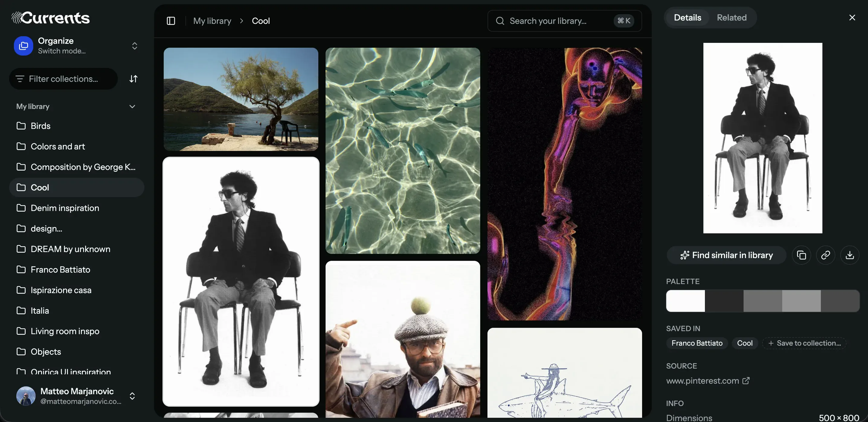Open DREAM by unknown folder
Screen dimensions: 868x422
click(77, 249)
